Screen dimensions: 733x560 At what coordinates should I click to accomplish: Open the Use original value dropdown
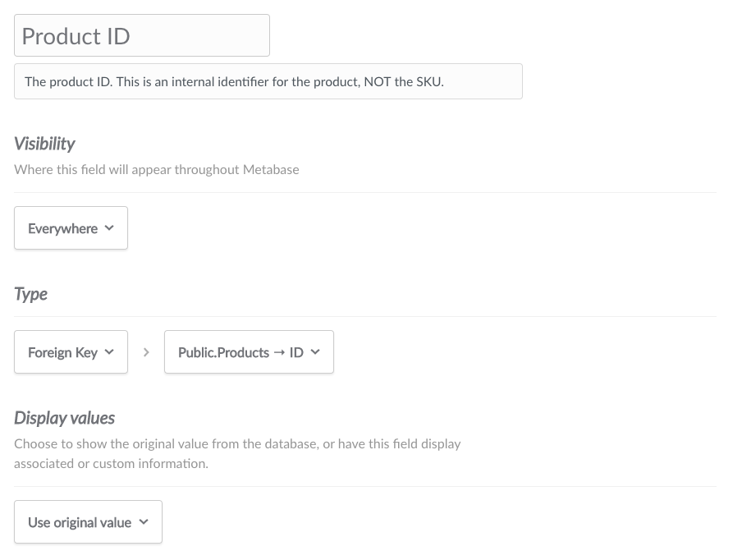coord(89,522)
